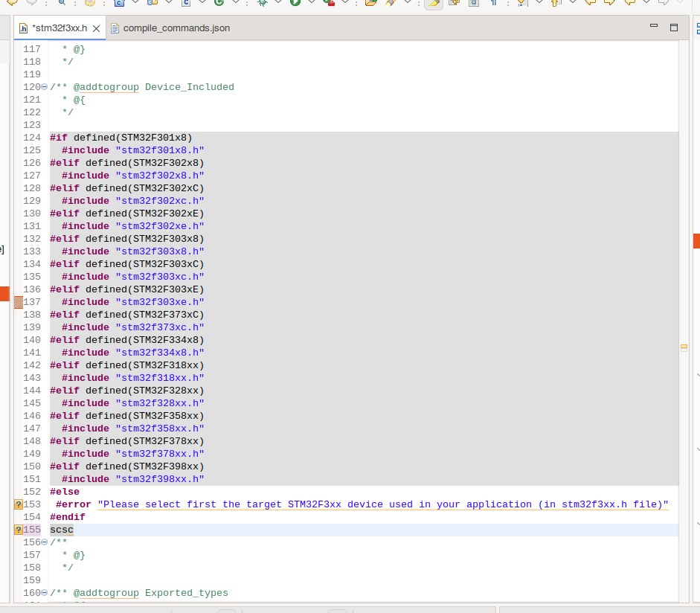The image size is (700, 613).
Task: Click the "stm32f328xx.h" include string
Action: click(160, 404)
